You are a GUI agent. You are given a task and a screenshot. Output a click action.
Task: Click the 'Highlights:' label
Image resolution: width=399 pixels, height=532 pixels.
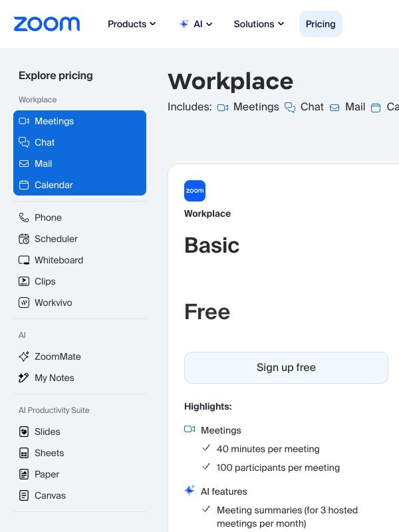click(x=208, y=406)
